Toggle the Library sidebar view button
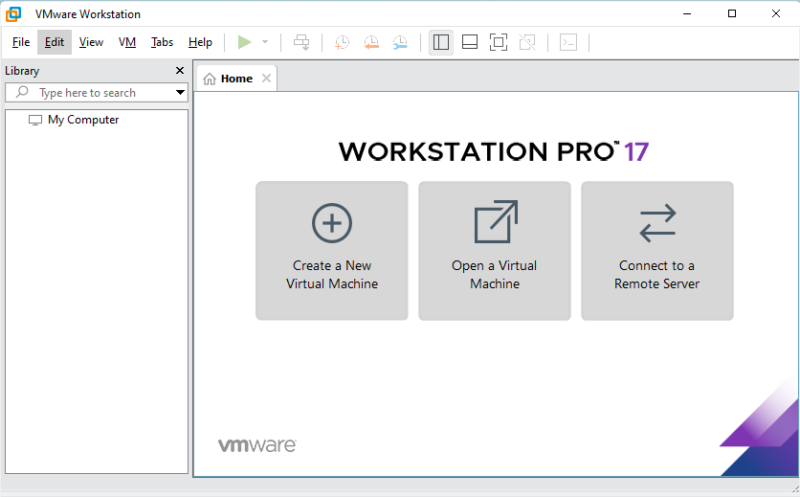Screen dimensions: 800x497 (x=441, y=42)
